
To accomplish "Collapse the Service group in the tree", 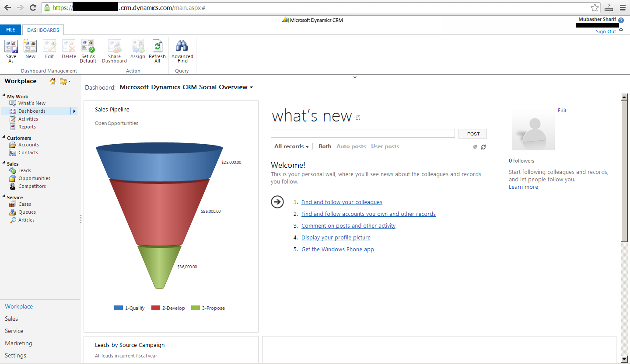I will 4,197.
